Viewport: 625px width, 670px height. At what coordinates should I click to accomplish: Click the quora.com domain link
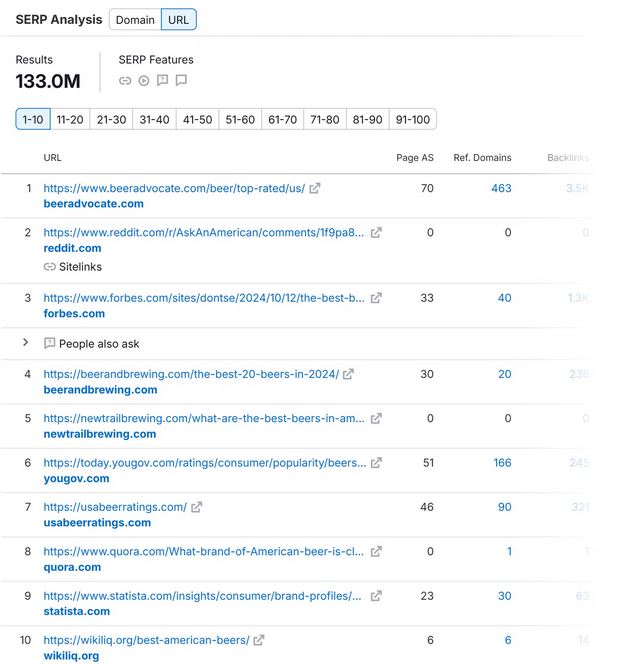[73, 567]
